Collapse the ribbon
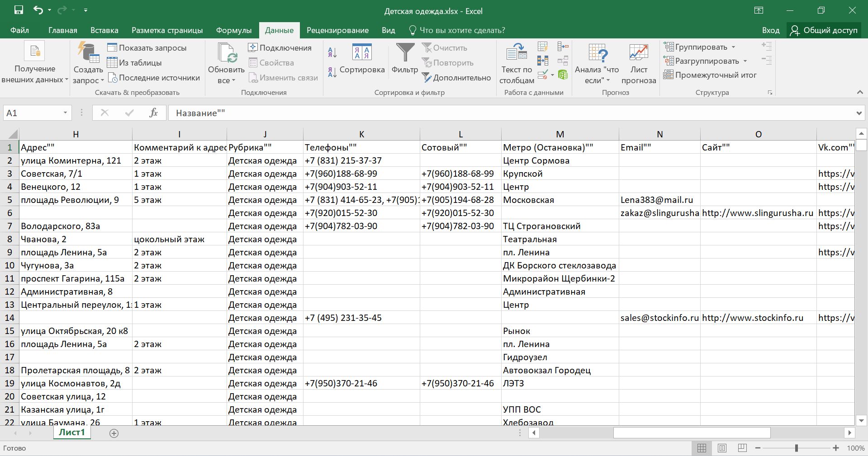The image size is (868, 456). [x=859, y=92]
